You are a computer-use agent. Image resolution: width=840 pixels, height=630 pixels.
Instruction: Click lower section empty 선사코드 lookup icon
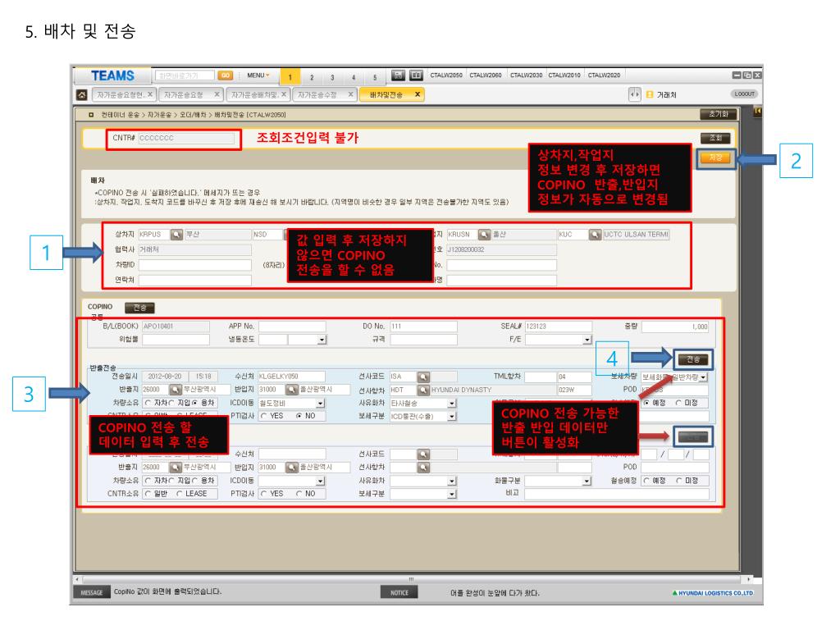[x=423, y=454]
